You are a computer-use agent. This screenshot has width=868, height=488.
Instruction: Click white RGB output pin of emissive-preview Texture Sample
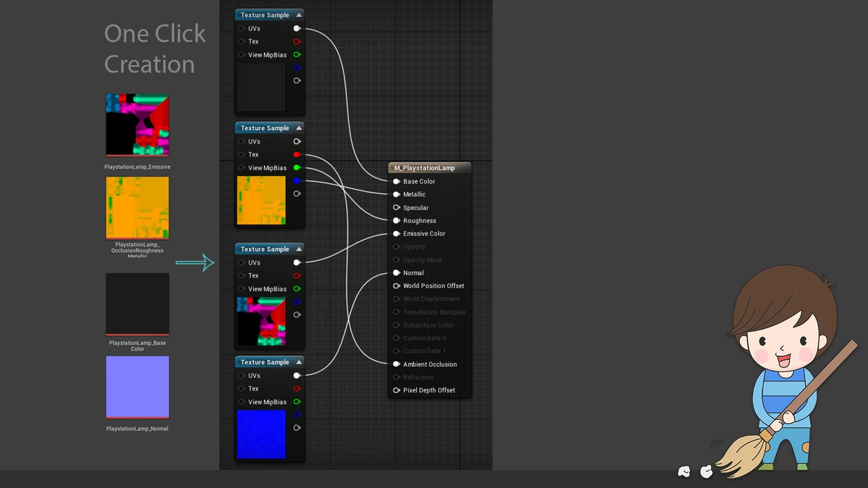[297, 262]
